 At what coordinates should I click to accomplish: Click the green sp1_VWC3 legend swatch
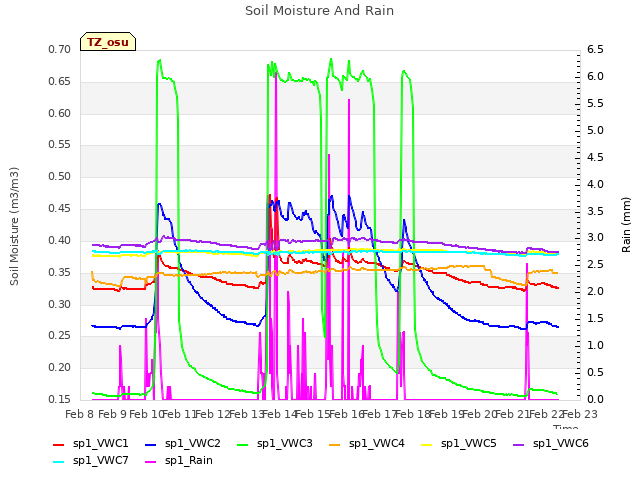click(x=243, y=444)
